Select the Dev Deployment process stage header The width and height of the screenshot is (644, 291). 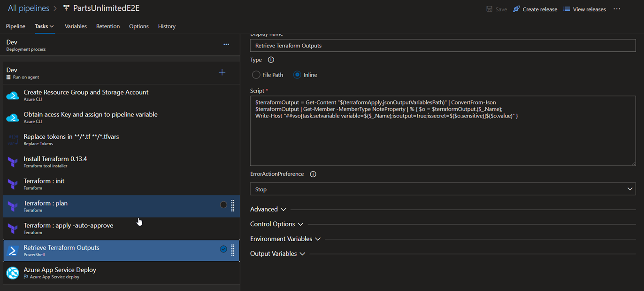(120, 45)
